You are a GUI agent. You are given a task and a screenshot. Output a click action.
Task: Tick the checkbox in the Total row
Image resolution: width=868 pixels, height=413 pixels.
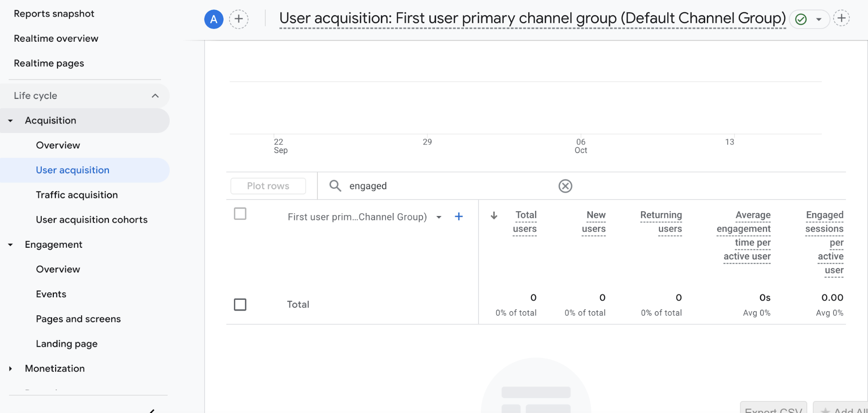tap(240, 305)
